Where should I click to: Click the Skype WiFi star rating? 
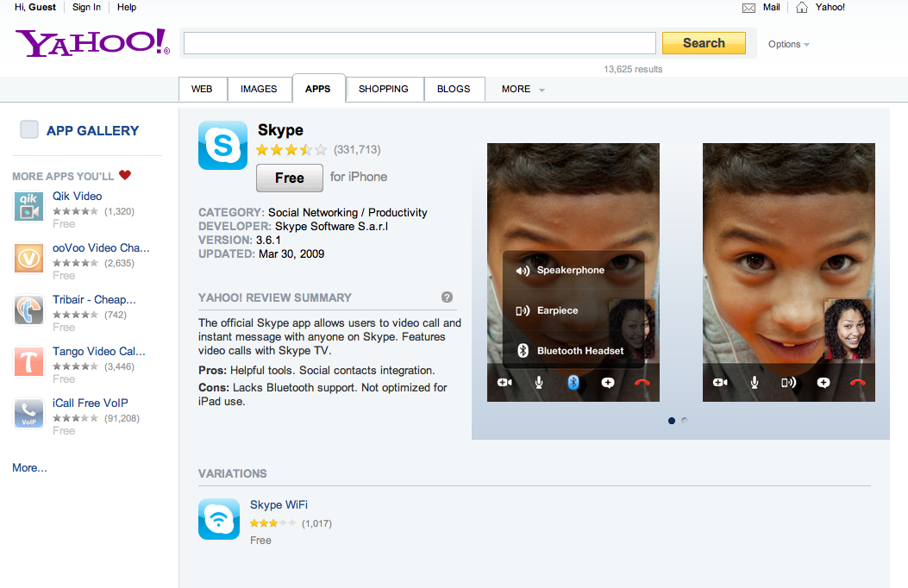(272, 523)
